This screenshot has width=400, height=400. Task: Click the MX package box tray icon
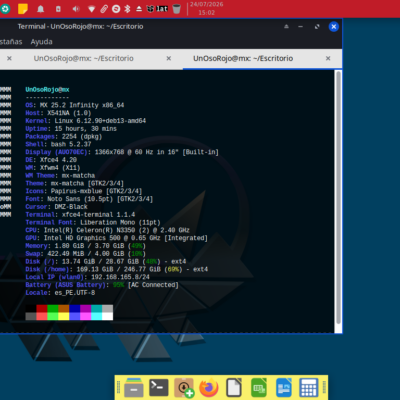[151, 9]
